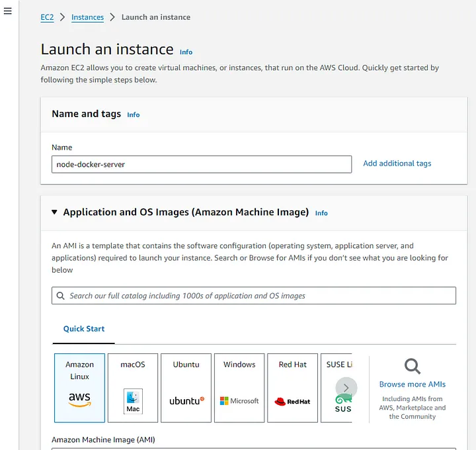Click the search icon in AMI catalog field
The image size is (476, 450).
[x=61, y=296]
